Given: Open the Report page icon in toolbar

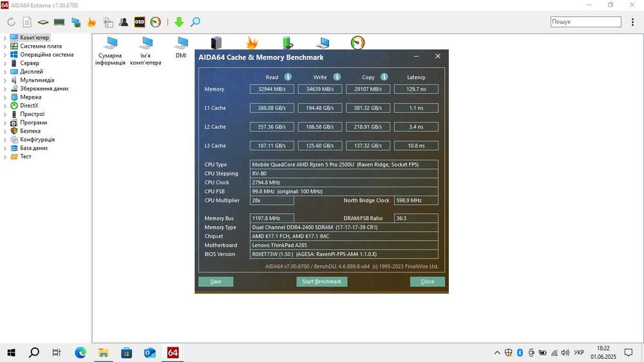Looking at the screenshot, I should click(x=26, y=22).
